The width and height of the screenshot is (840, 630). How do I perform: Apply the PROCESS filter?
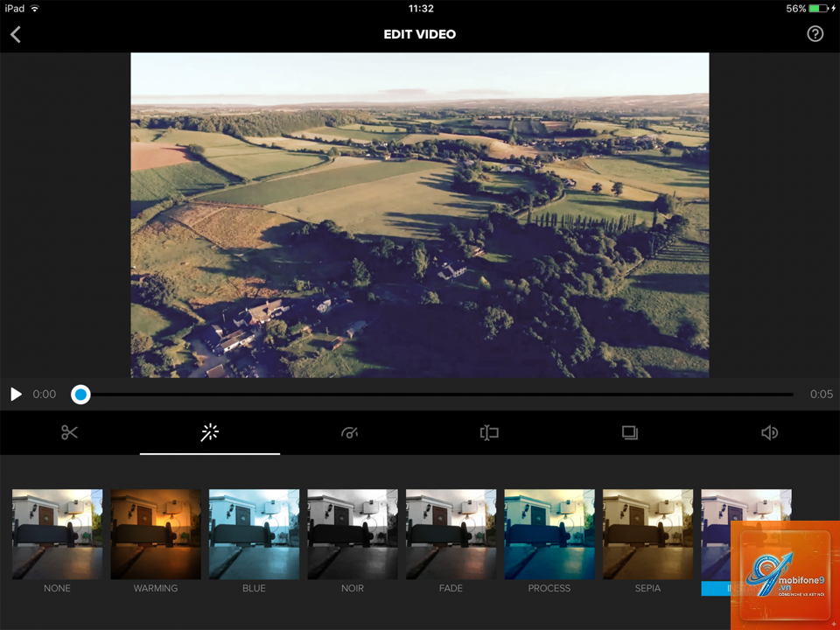coord(549,534)
